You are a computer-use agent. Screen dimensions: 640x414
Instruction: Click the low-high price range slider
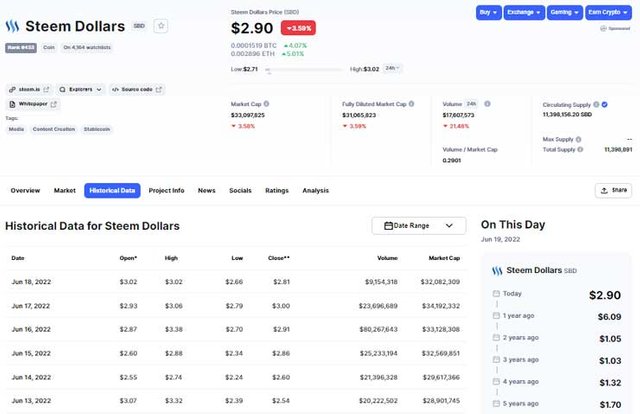pyautogui.click(x=304, y=70)
